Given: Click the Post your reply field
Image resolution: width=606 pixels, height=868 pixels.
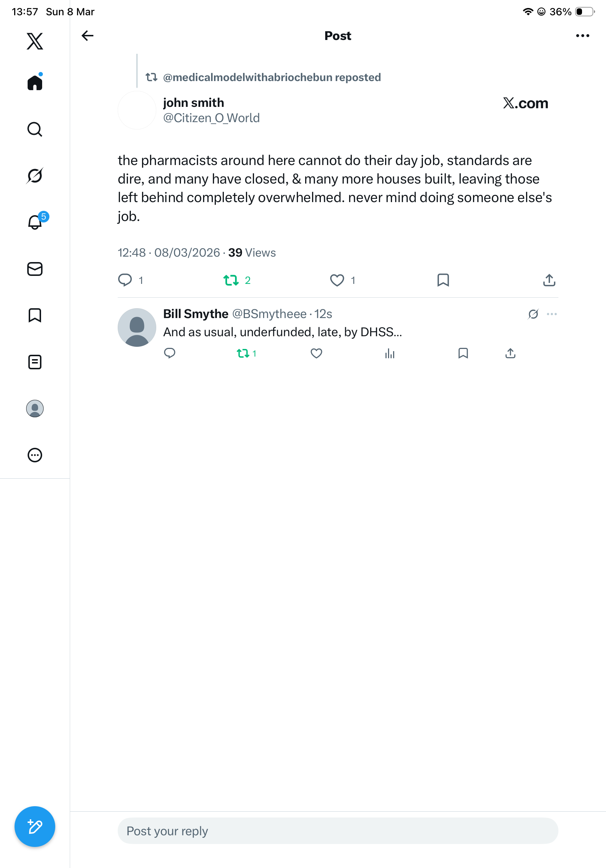Looking at the screenshot, I should click(338, 831).
